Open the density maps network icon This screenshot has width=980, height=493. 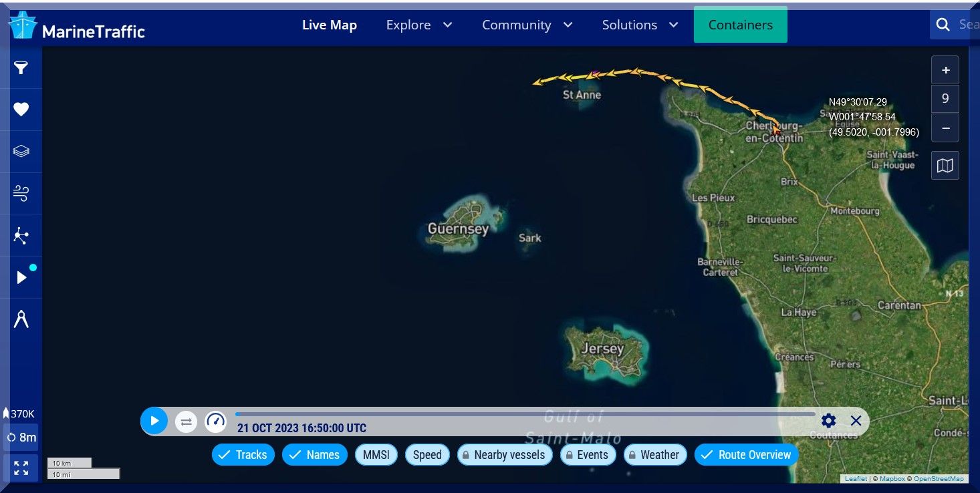pyautogui.click(x=21, y=236)
